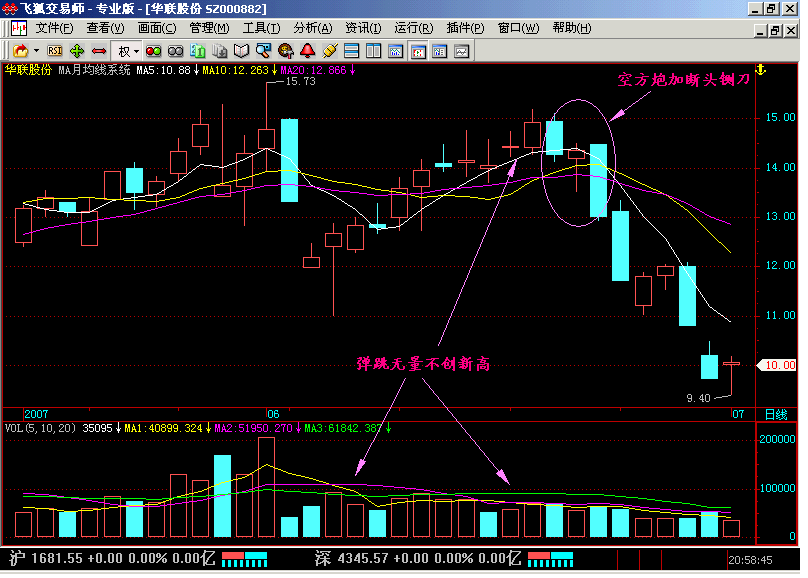The width and height of the screenshot is (808, 578).
Task: Select the vertical split window layout icon
Action: coord(374,51)
